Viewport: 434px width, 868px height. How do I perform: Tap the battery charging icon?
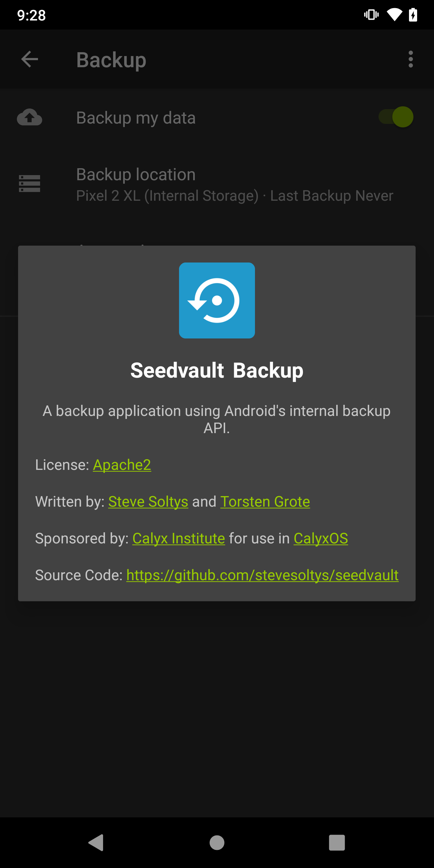413,14
